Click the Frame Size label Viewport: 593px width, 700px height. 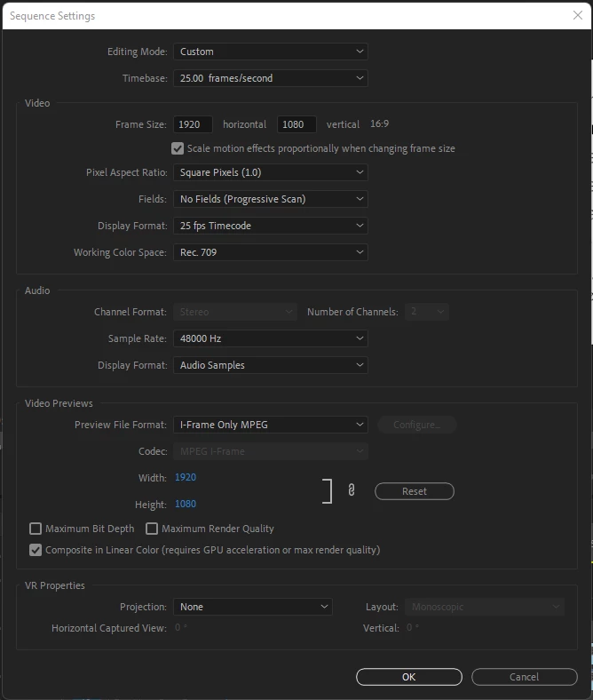141,124
